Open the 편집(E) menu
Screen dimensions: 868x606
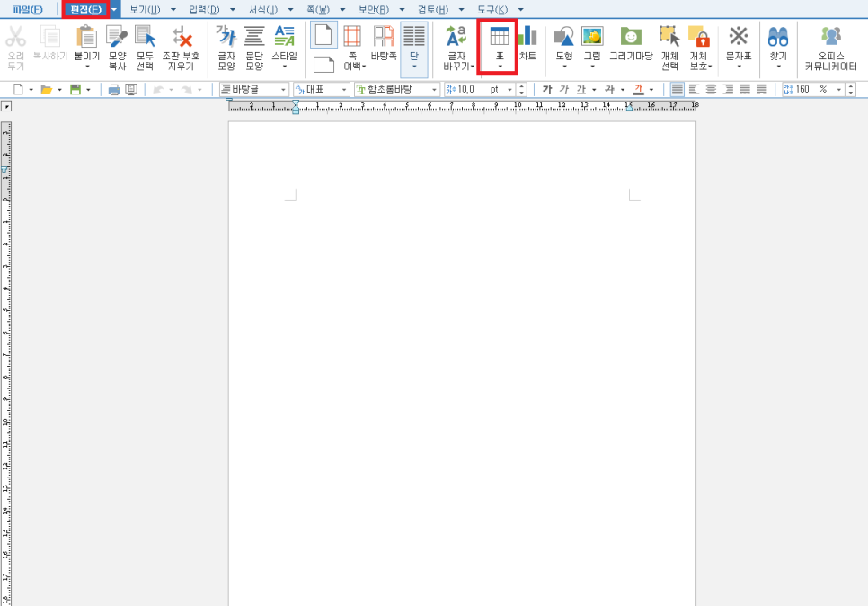click(x=85, y=9)
